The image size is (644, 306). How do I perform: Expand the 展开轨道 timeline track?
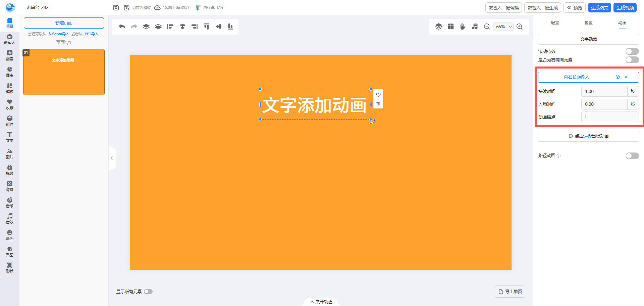[x=321, y=302]
